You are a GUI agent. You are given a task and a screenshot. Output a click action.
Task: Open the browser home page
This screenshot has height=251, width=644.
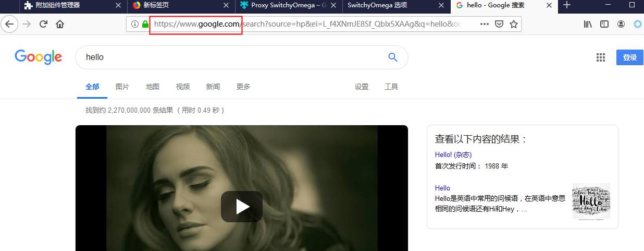60,24
